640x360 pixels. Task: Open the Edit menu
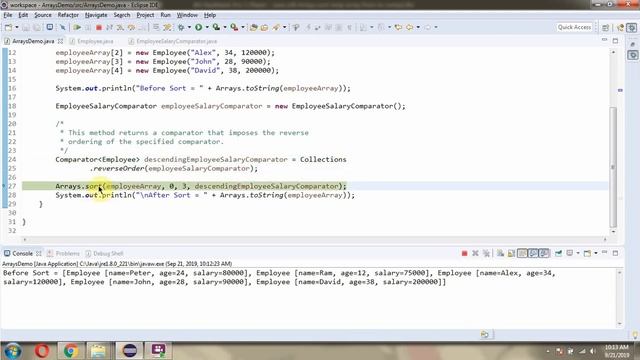[23, 15]
